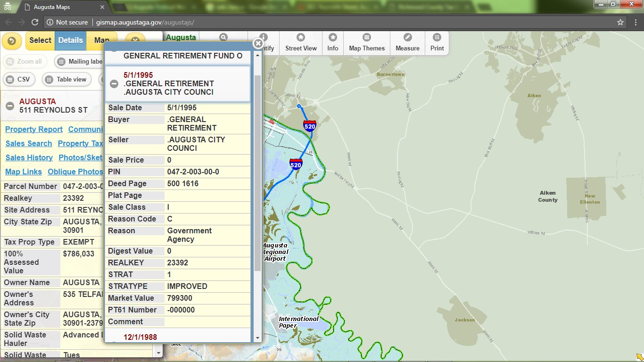Viewport: 644px width, 362px height.
Task: Click the PIN value 047-2-003-00-0
Action: point(193,172)
